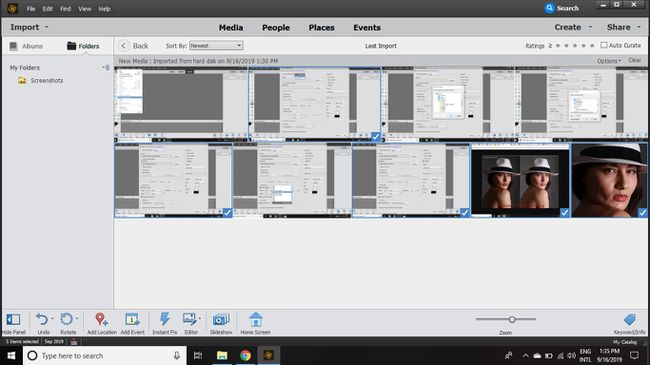
Task: Click the Hide Panel icon
Action: coord(13,319)
